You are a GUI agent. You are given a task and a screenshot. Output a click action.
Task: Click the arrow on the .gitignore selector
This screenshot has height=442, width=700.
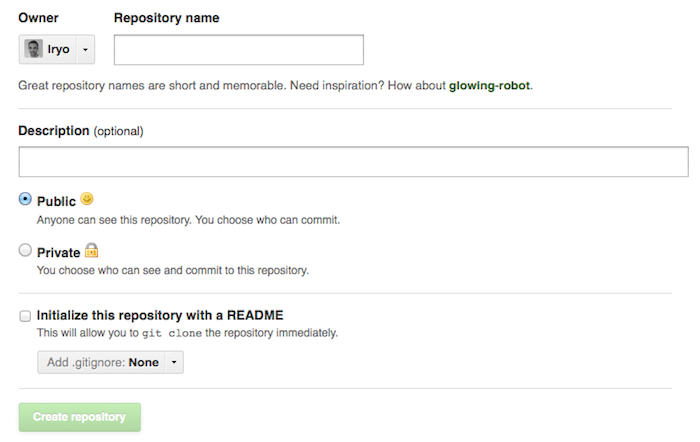pyautogui.click(x=173, y=362)
